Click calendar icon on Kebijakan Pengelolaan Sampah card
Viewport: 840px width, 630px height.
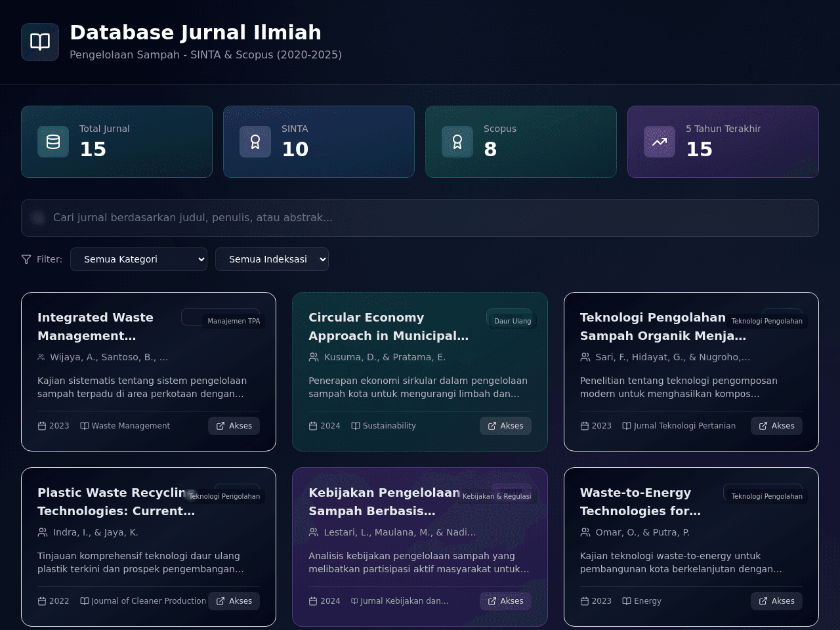[313, 601]
